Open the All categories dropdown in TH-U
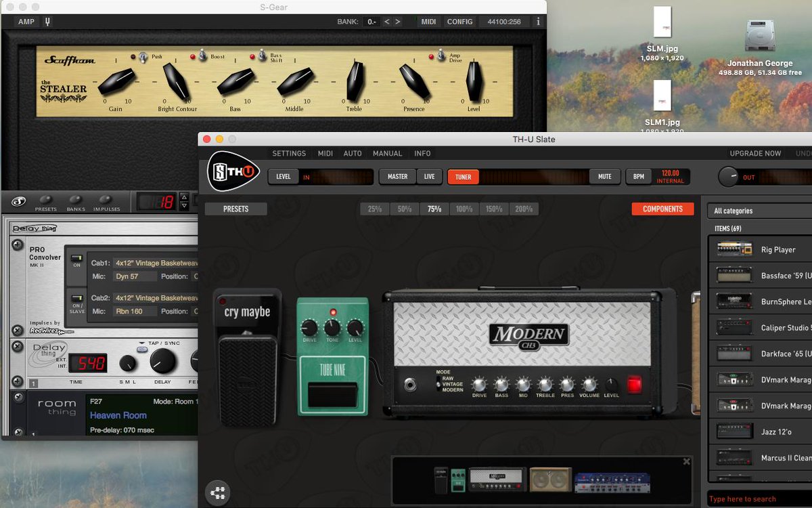The width and height of the screenshot is (812, 508). point(759,211)
